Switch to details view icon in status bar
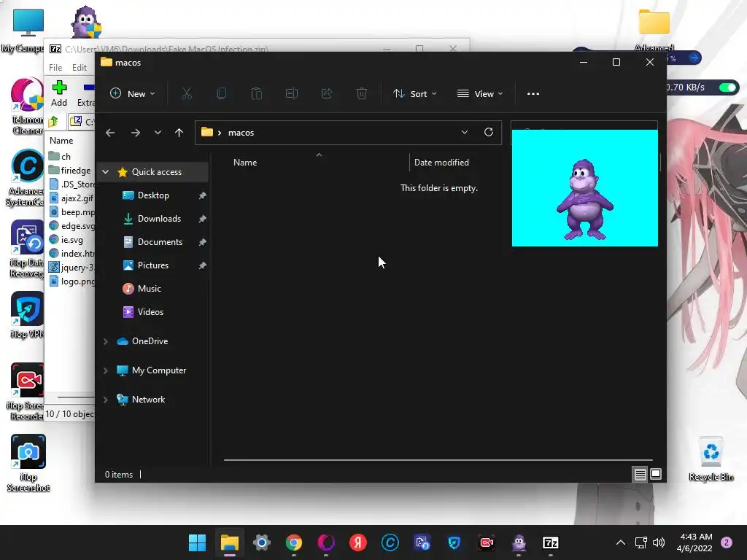747x560 pixels. [x=640, y=474]
